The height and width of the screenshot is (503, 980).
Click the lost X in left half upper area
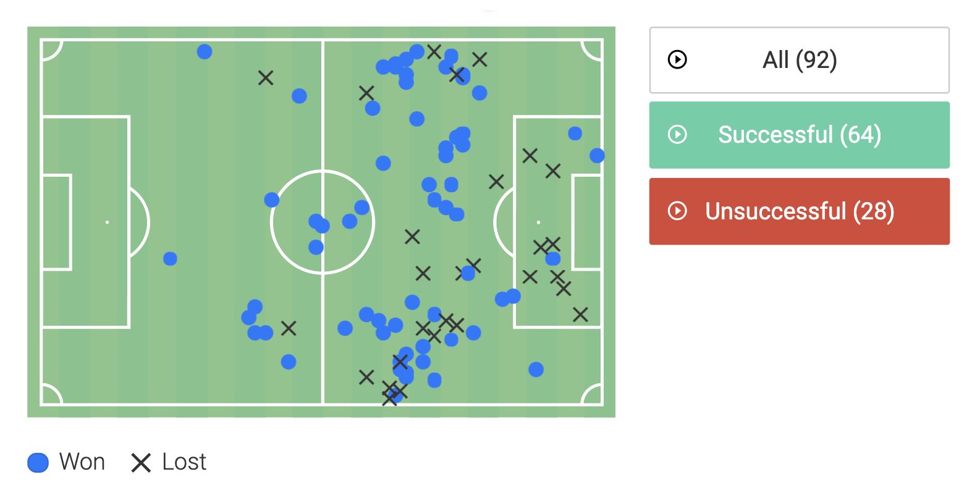266,78
